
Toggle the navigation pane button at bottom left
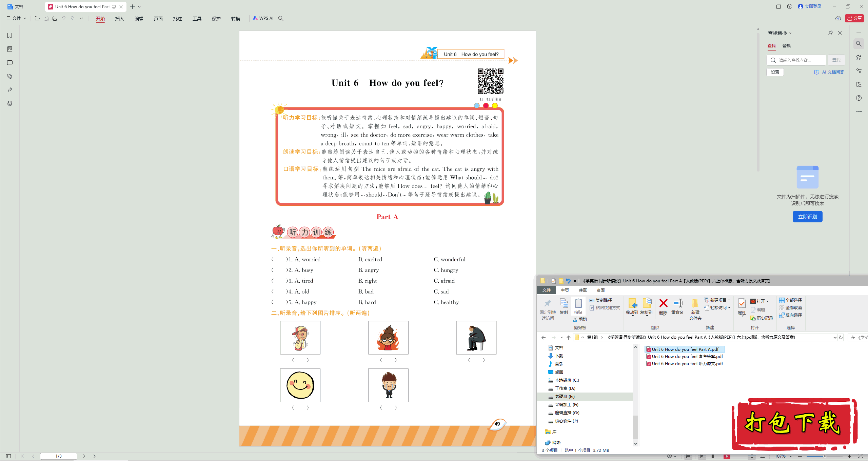pos(8,456)
